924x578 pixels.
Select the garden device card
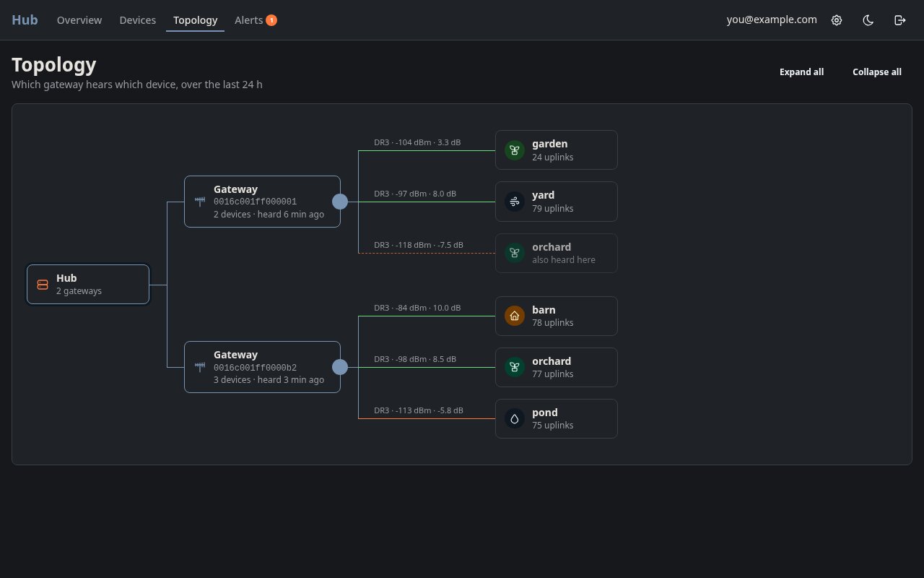point(557,150)
